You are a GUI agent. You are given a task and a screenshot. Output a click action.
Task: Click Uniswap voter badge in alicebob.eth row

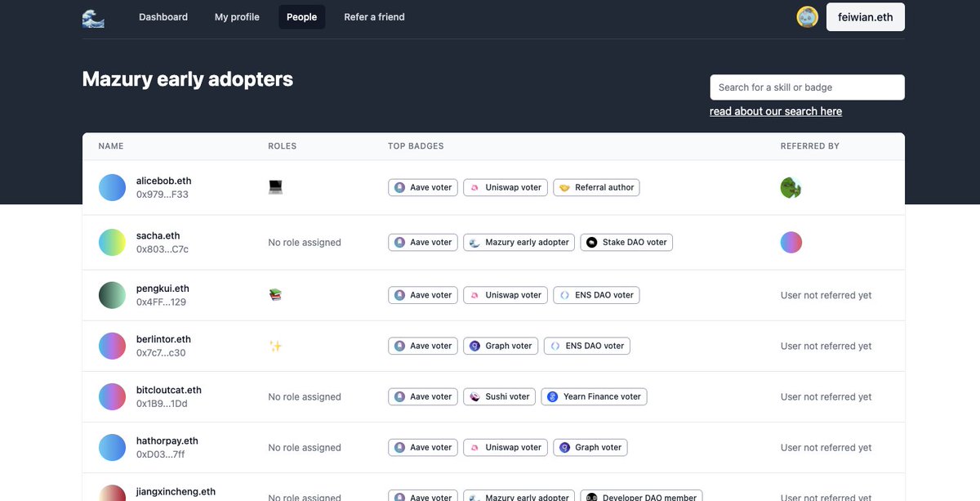click(506, 187)
